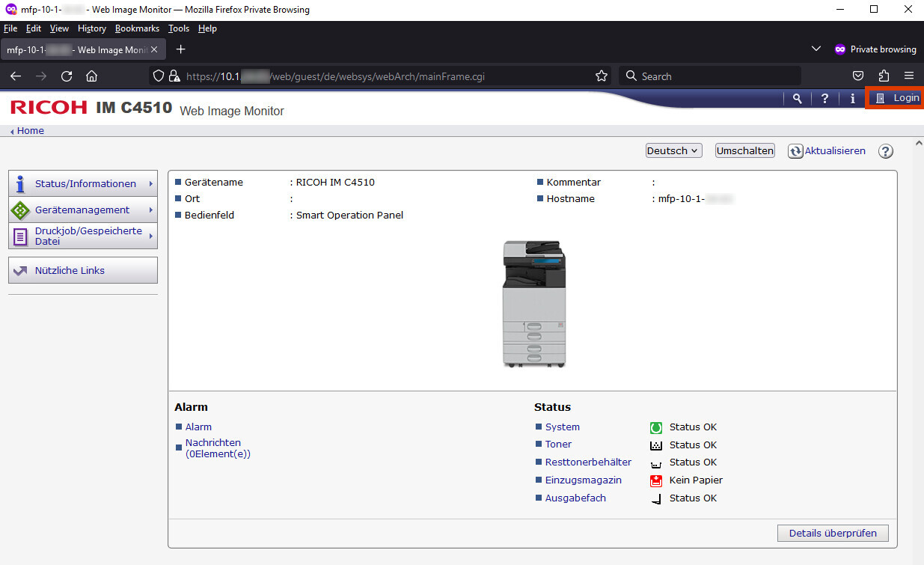Click the Alarm link

(x=198, y=427)
